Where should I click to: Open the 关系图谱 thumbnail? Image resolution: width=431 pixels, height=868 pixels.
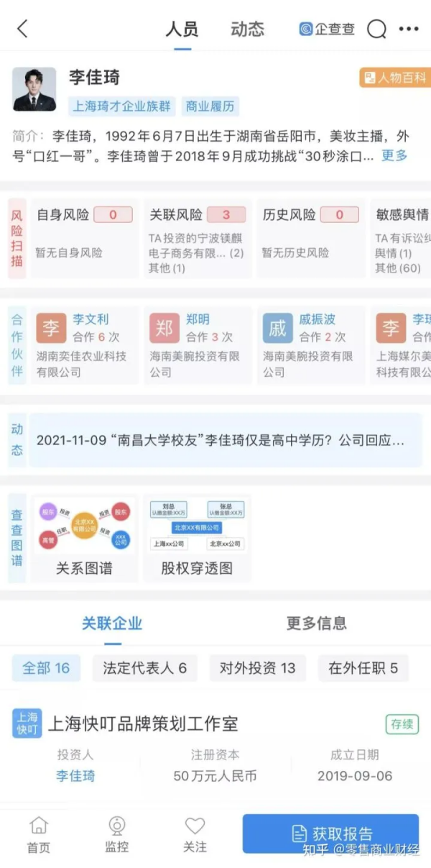(x=85, y=538)
